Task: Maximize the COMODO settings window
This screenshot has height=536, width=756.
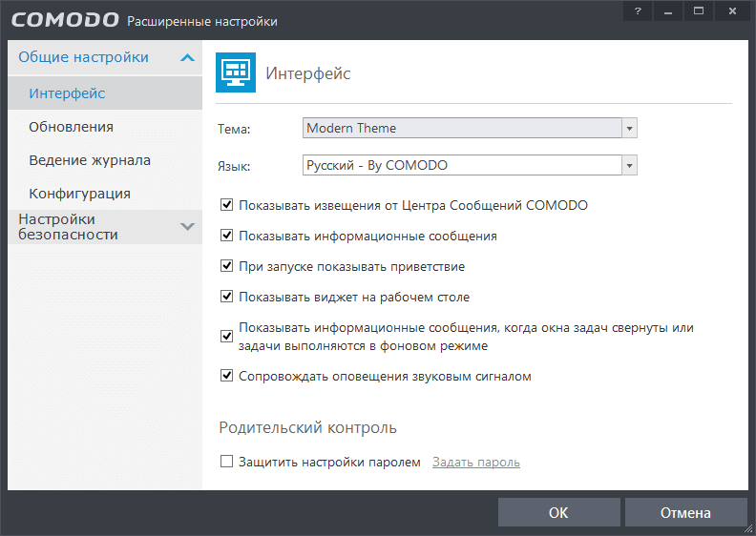Action: coord(698,11)
